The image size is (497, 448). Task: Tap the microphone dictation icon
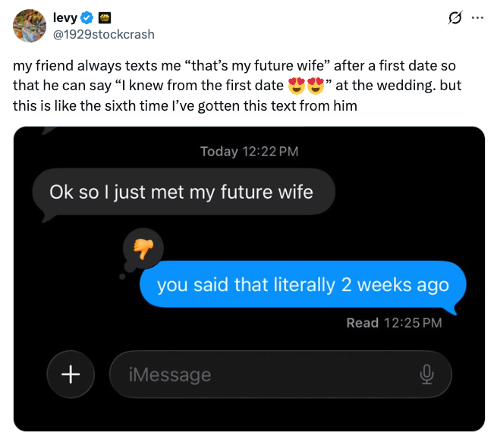pyautogui.click(x=426, y=374)
